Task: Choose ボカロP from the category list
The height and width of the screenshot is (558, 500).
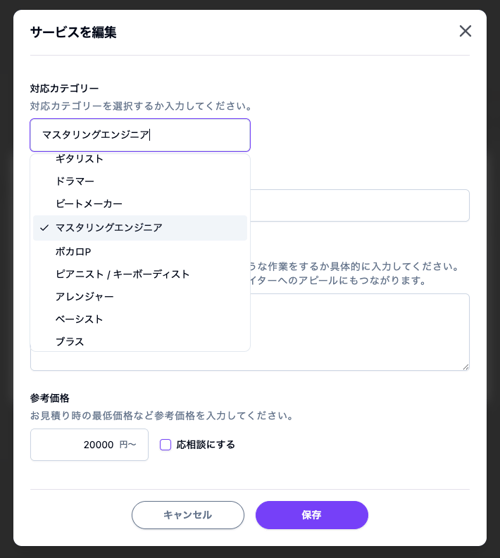Action: pyautogui.click(x=140, y=252)
